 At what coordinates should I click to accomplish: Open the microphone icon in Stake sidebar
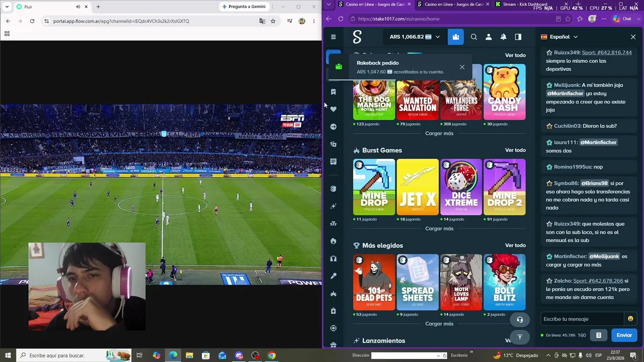point(333,276)
